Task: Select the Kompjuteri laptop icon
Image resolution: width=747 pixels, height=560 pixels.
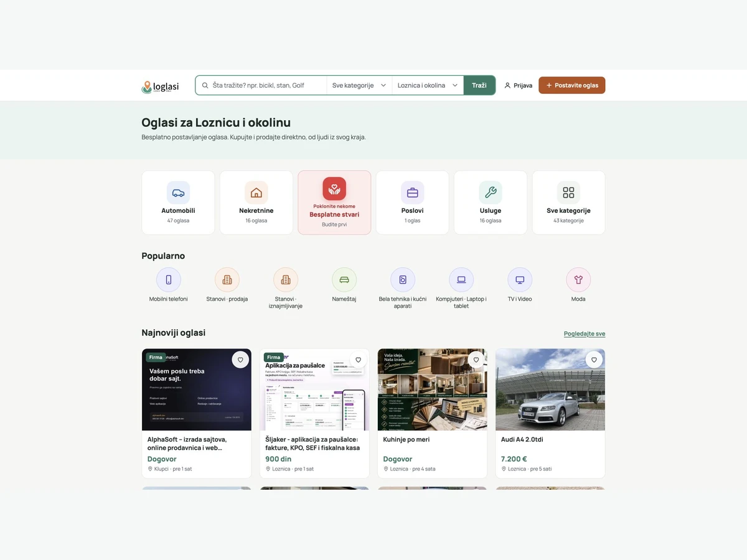Action: point(461,280)
